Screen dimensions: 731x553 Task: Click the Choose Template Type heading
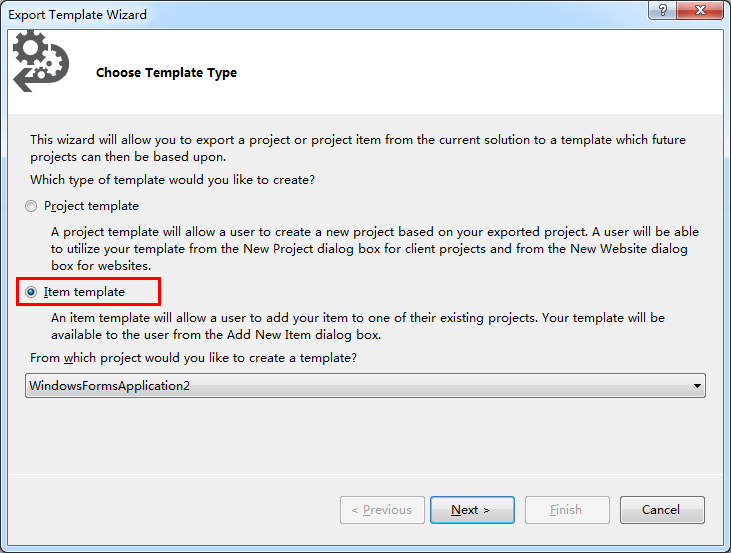(x=166, y=73)
